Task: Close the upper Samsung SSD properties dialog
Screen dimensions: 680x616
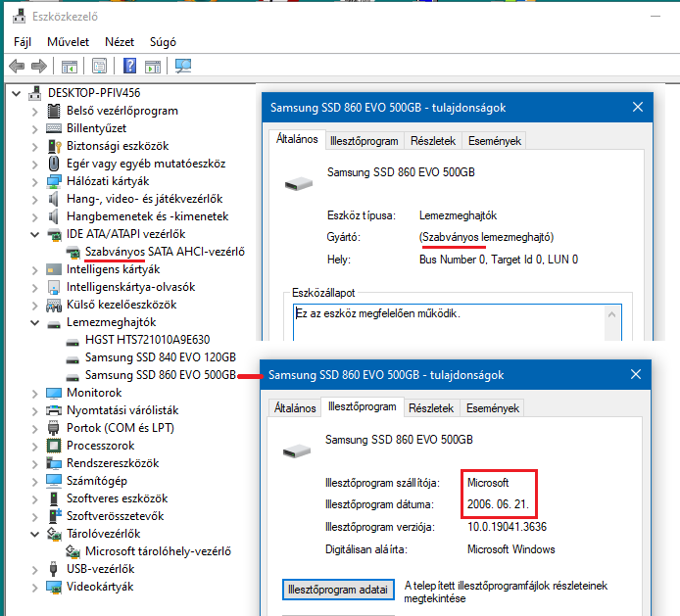Action: pos(638,107)
